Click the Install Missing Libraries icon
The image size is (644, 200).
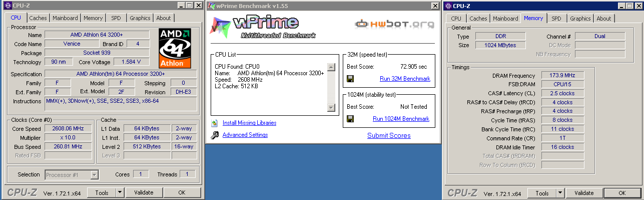215,123
